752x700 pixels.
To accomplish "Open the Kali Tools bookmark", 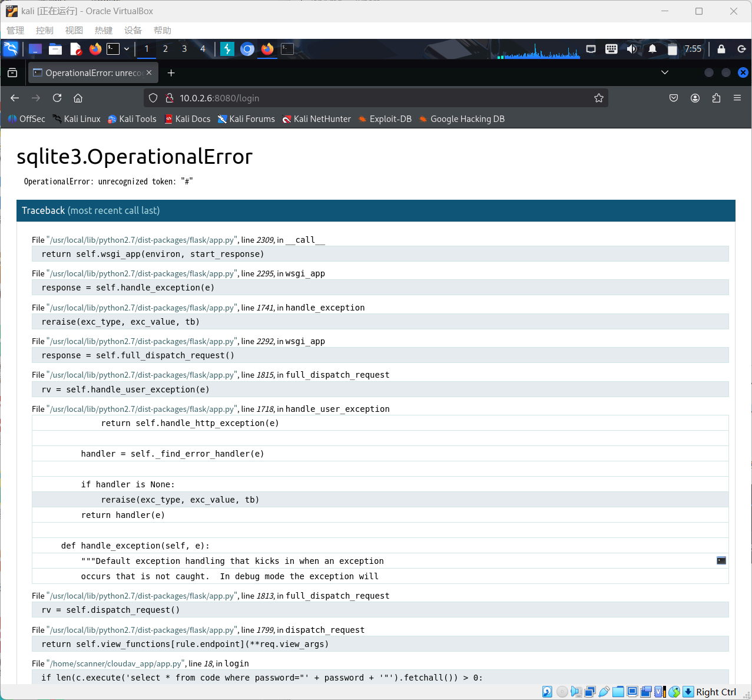I will pos(132,119).
